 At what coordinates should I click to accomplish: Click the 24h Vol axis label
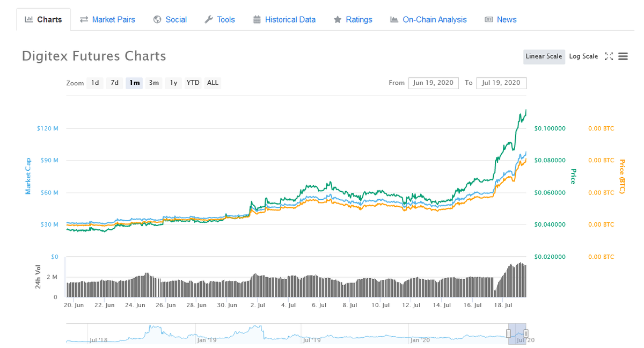[x=38, y=277]
